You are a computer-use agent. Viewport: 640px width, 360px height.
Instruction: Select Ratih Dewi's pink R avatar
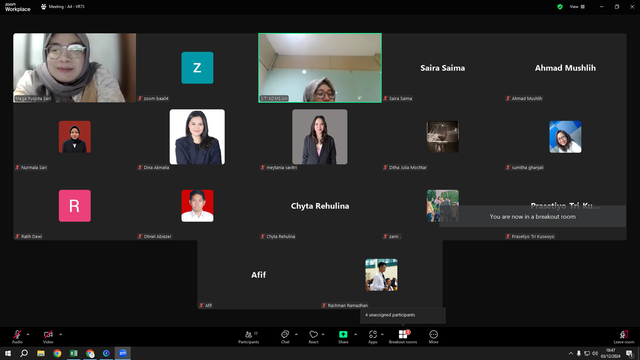click(75, 206)
